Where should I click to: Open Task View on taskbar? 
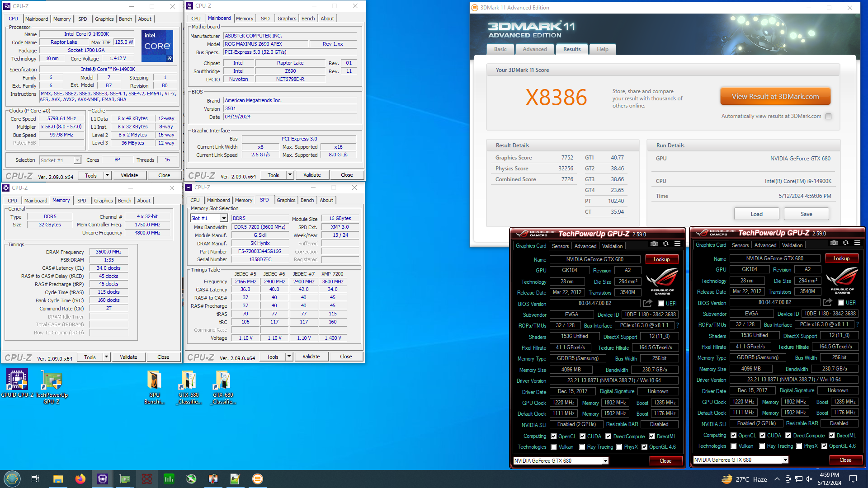click(x=35, y=479)
